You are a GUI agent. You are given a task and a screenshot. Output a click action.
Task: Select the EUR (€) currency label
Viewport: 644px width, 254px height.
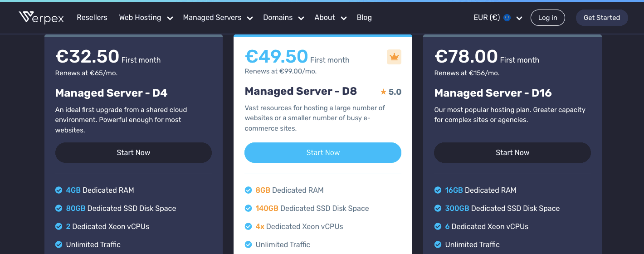(x=487, y=18)
